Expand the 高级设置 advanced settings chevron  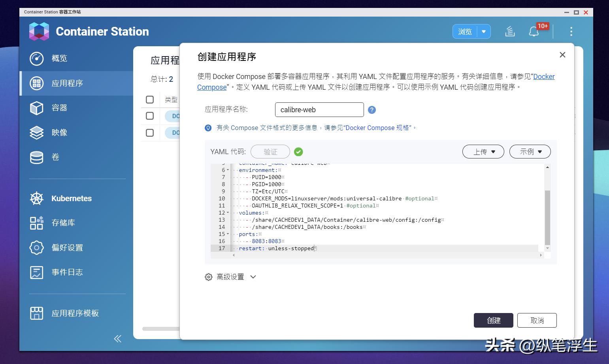[x=253, y=277]
